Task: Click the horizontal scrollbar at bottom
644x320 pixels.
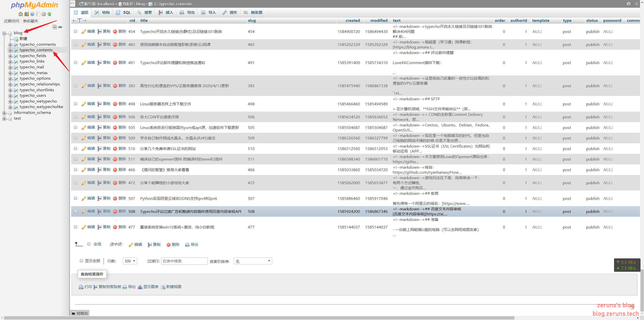Action: tap(259, 318)
